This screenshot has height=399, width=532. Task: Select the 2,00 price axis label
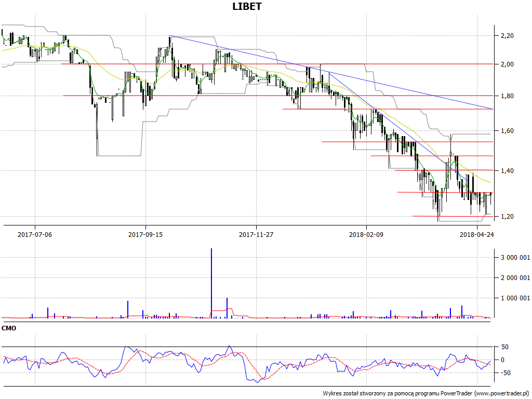507,64
